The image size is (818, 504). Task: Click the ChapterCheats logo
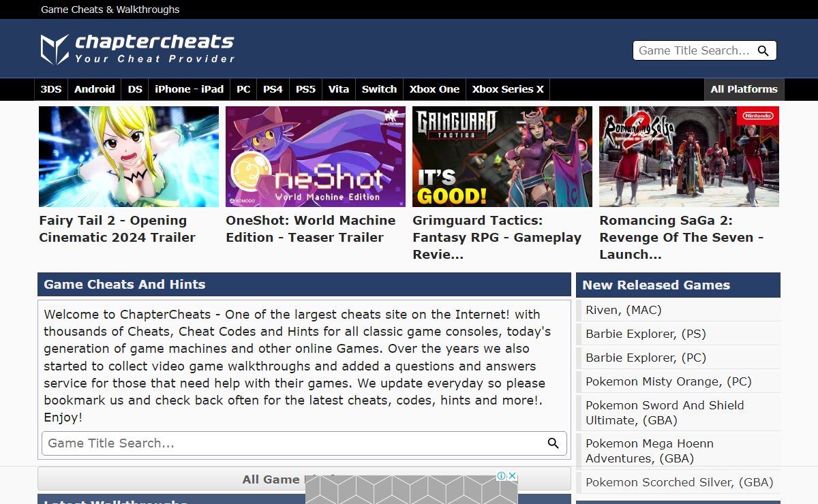coord(138,49)
